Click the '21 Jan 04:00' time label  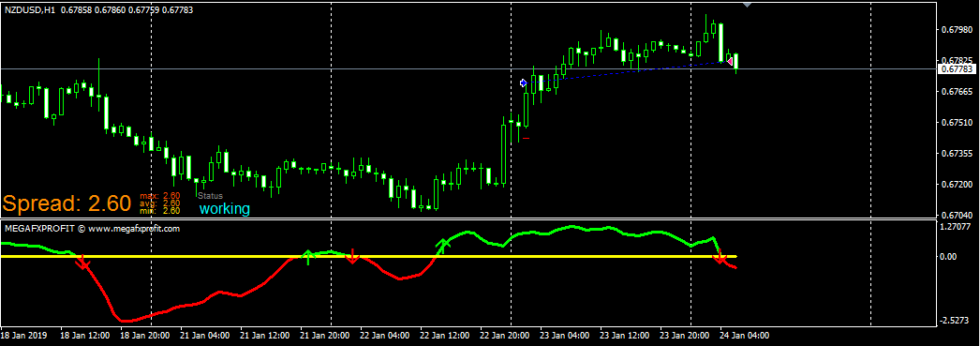205,336
